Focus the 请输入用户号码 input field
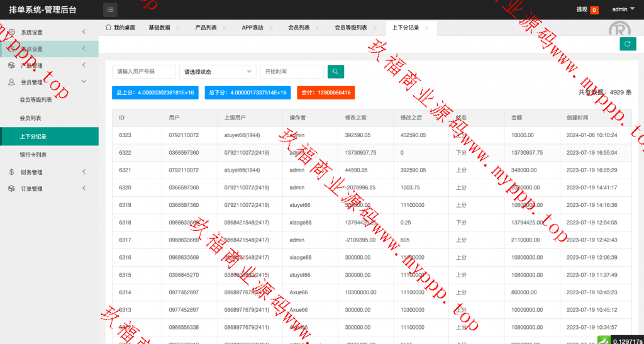The height and width of the screenshot is (344, 644). tap(144, 72)
